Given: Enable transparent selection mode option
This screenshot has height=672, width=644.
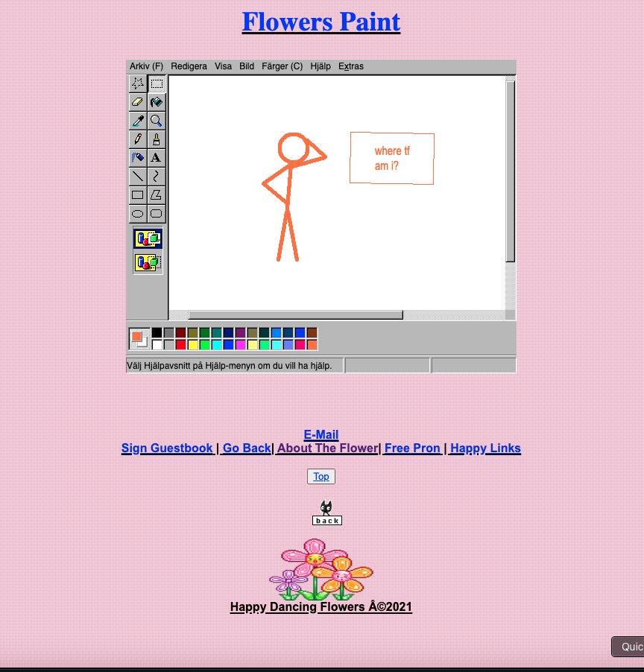Looking at the screenshot, I should click(148, 262).
